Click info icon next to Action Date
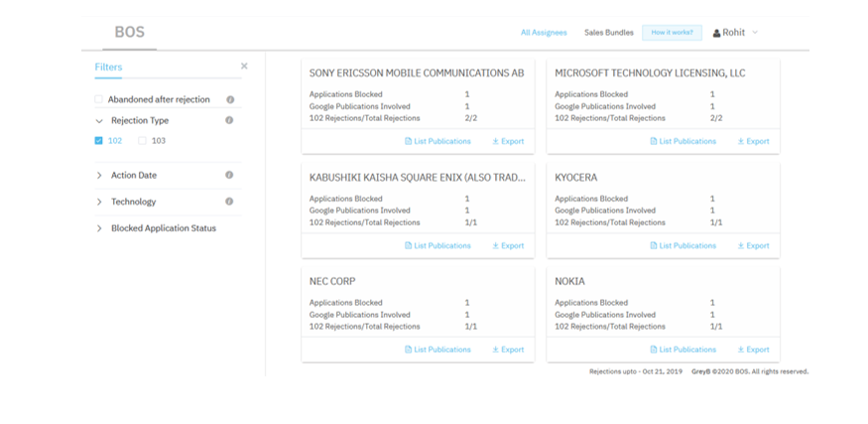Screen dimensions: 868x424 (229, 175)
